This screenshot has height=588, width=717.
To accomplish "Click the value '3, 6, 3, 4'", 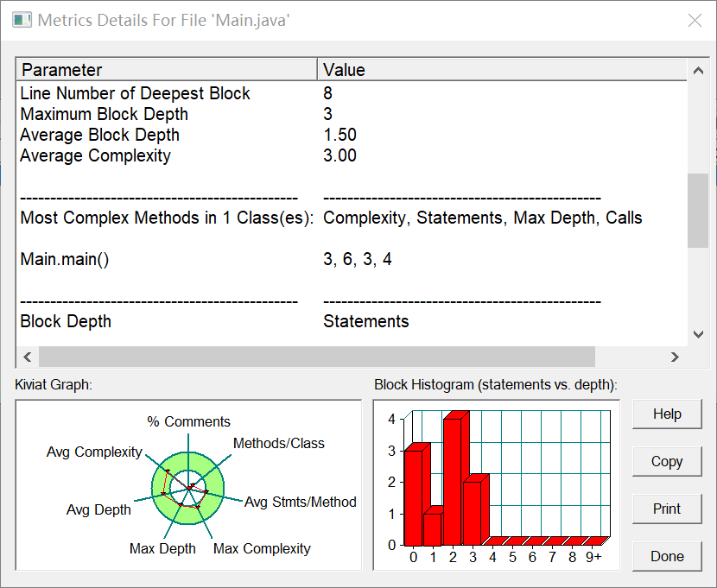I will pyautogui.click(x=357, y=260).
